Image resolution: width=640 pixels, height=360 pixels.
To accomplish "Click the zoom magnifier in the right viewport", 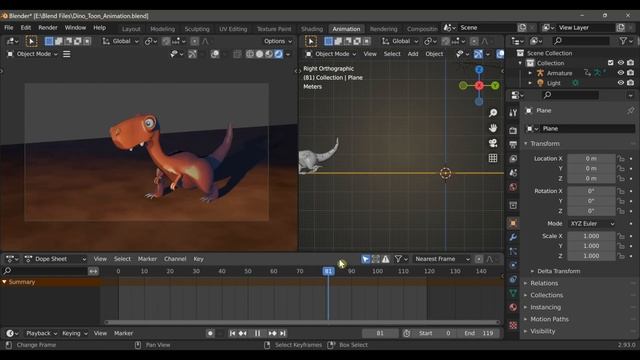I will tap(493, 113).
